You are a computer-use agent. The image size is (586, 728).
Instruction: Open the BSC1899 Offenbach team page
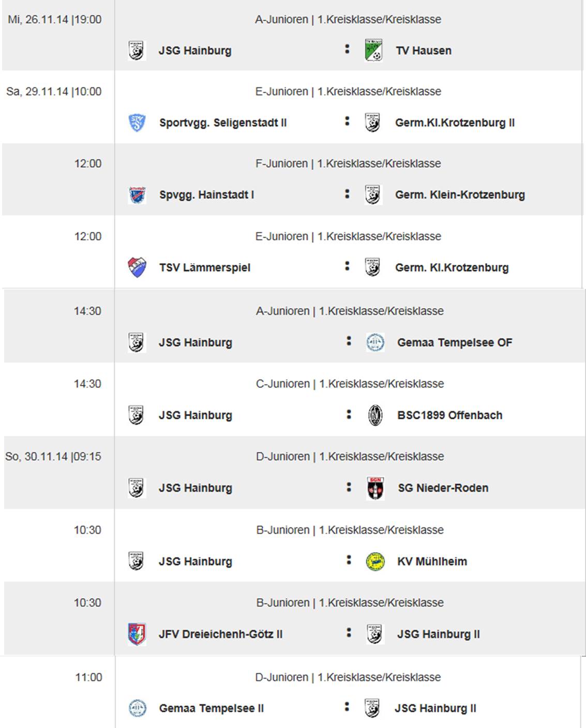click(x=449, y=415)
